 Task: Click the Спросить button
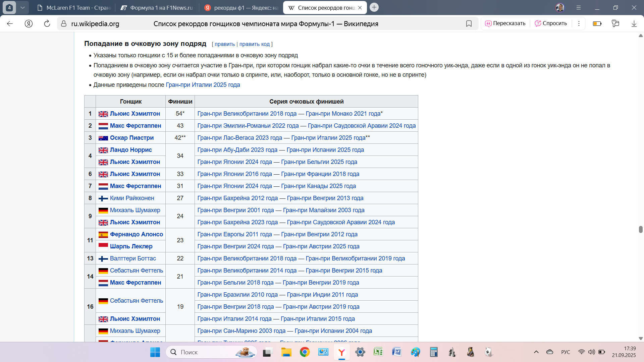551,23
